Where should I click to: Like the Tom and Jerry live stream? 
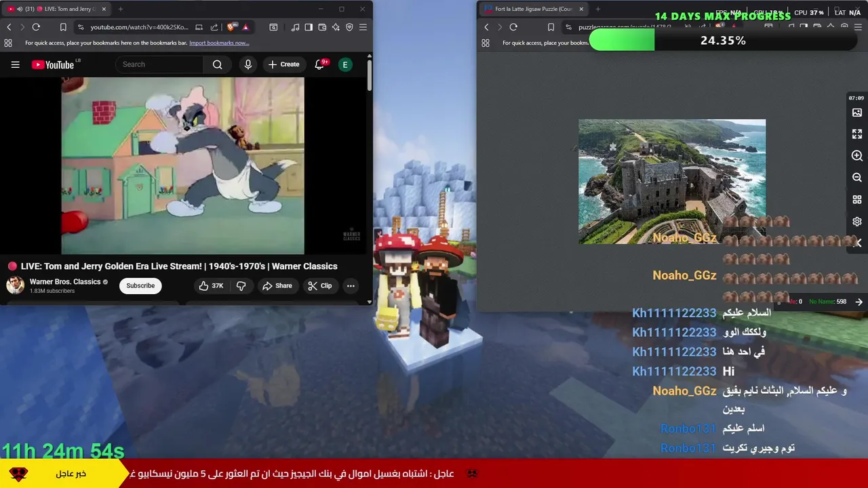tap(211, 286)
